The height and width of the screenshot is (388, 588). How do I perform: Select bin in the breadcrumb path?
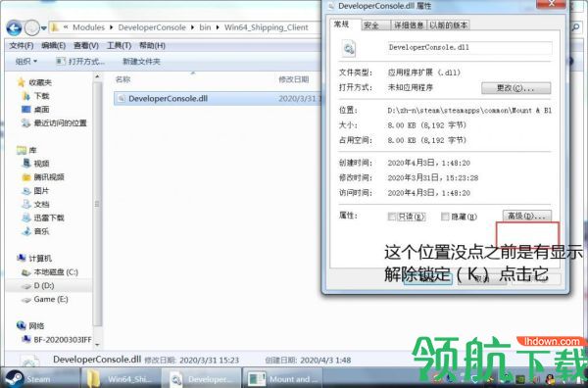pyautogui.click(x=205, y=27)
